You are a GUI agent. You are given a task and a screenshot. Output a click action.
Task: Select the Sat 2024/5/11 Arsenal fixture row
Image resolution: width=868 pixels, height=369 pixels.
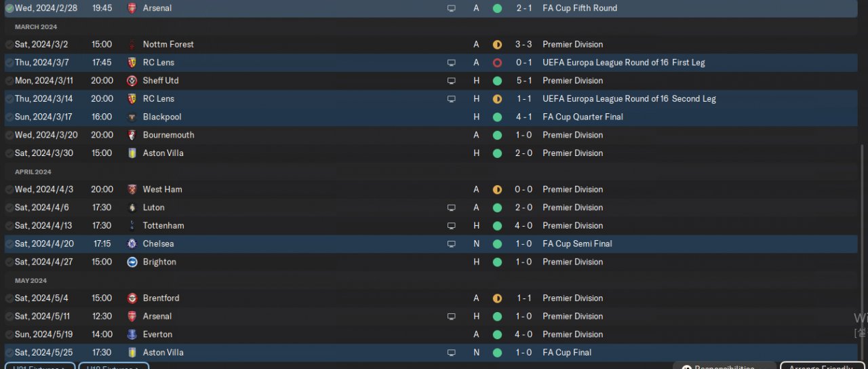point(305,316)
